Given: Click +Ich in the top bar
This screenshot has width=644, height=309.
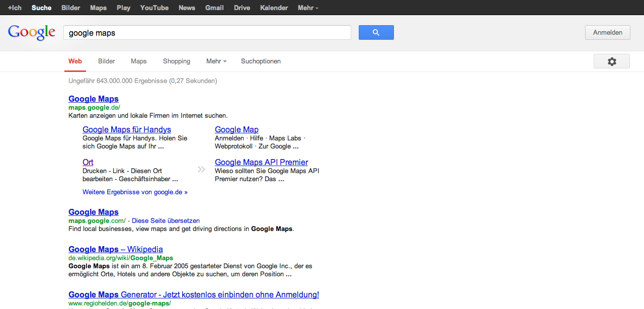Looking at the screenshot, I should [15, 8].
